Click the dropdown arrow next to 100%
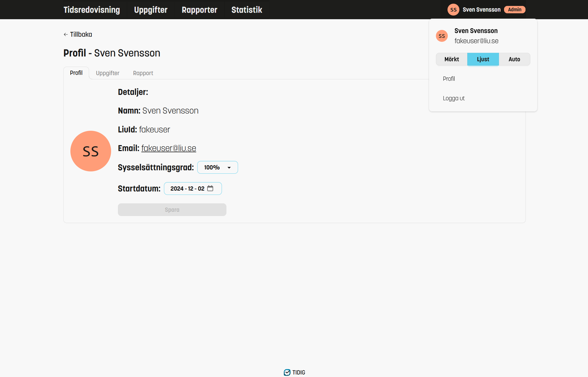The height and width of the screenshot is (377, 588). pos(229,168)
